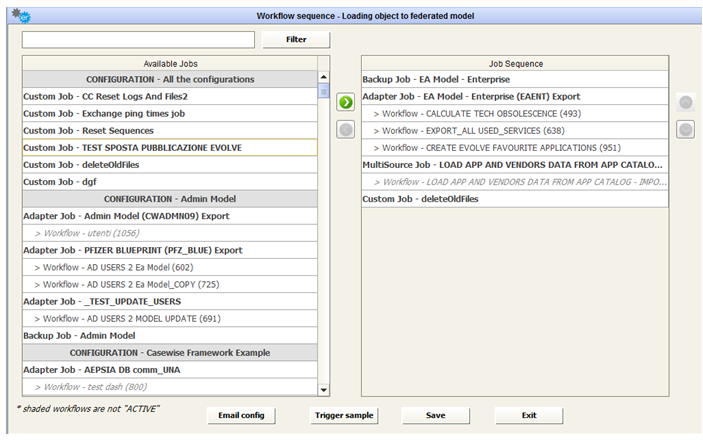Screen dimensions: 703x440
Task: Select Adapter Job - Admin Model (CWADMN09) Export
Action: (170, 216)
